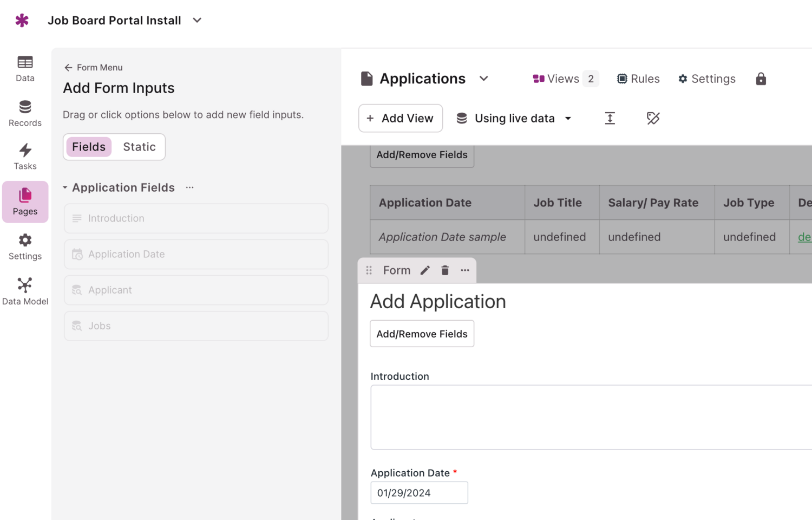Click the vertical spacing icon in toolbar
812x520 pixels.
tap(610, 118)
